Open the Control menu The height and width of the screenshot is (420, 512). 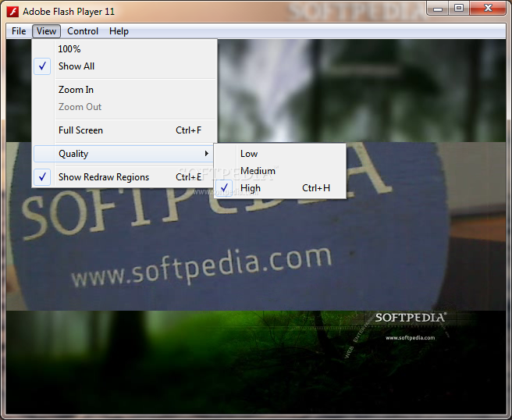83,31
